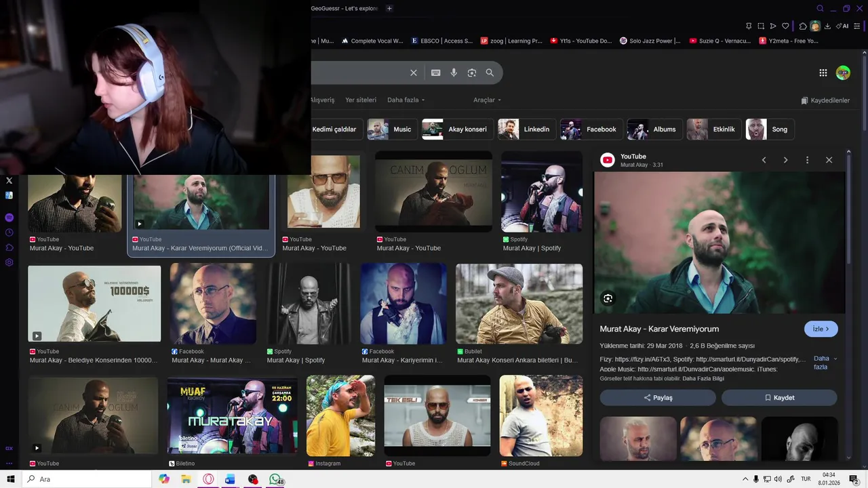
Task: Go to the next image in the preview panel
Action: (x=785, y=160)
